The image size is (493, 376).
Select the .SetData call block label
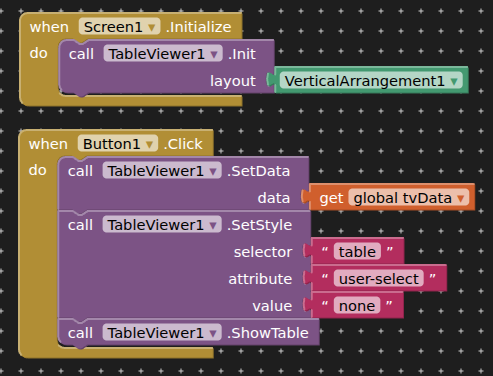258,171
